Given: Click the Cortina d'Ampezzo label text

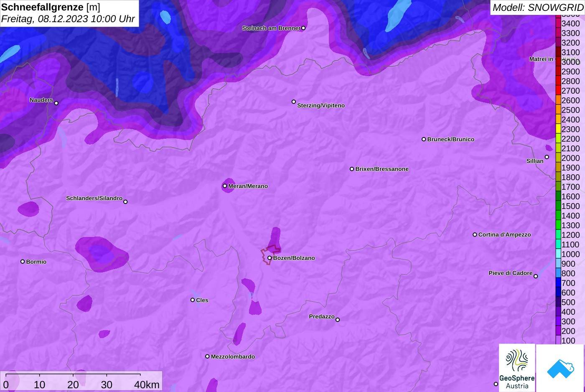Looking at the screenshot, I should coord(504,234).
